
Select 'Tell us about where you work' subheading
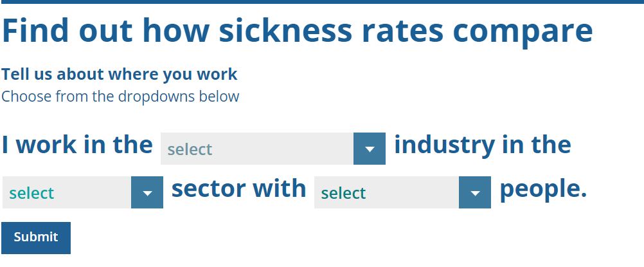[120, 75]
